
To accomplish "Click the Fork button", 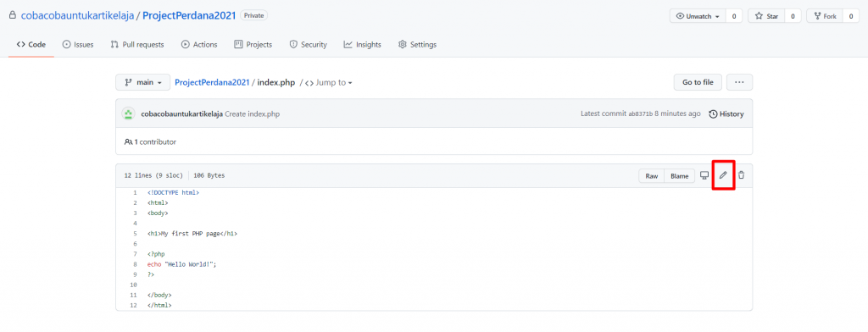I will pos(824,16).
